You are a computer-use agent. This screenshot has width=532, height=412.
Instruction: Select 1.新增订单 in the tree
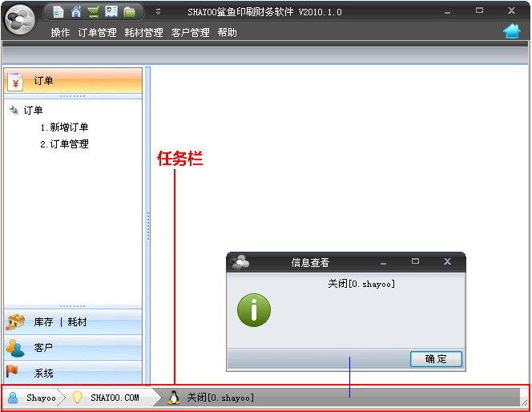[64, 127]
